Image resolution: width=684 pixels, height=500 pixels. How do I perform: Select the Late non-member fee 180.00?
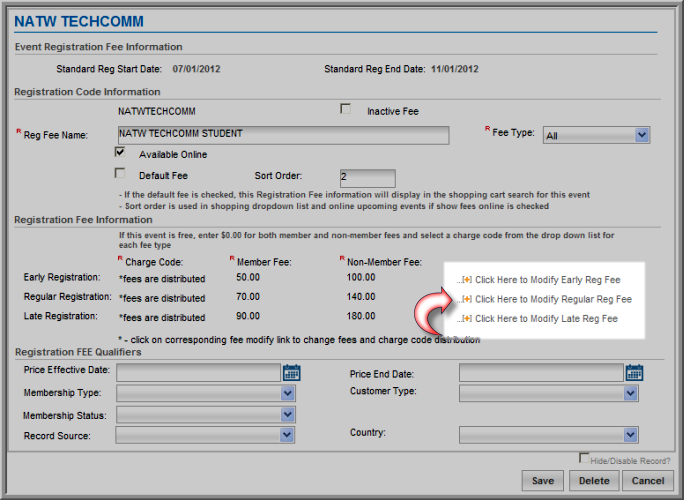click(x=361, y=316)
